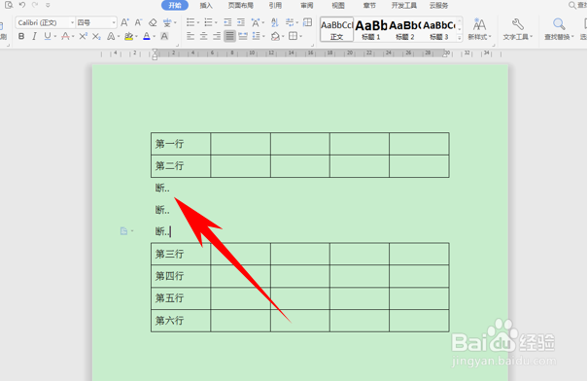The height and width of the screenshot is (381, 588).
Task: Expand the borders dropdown arrow
Action: 300,36
